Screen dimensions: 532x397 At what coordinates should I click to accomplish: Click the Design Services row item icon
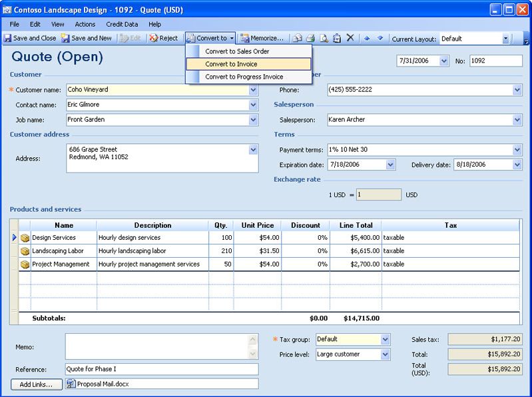pyautogui.click(x=25, y=238)
